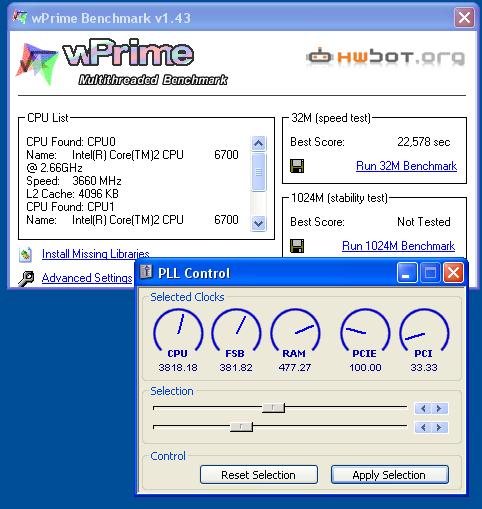Click the CPU List scrollbar thumb

(x=259, y=172)
